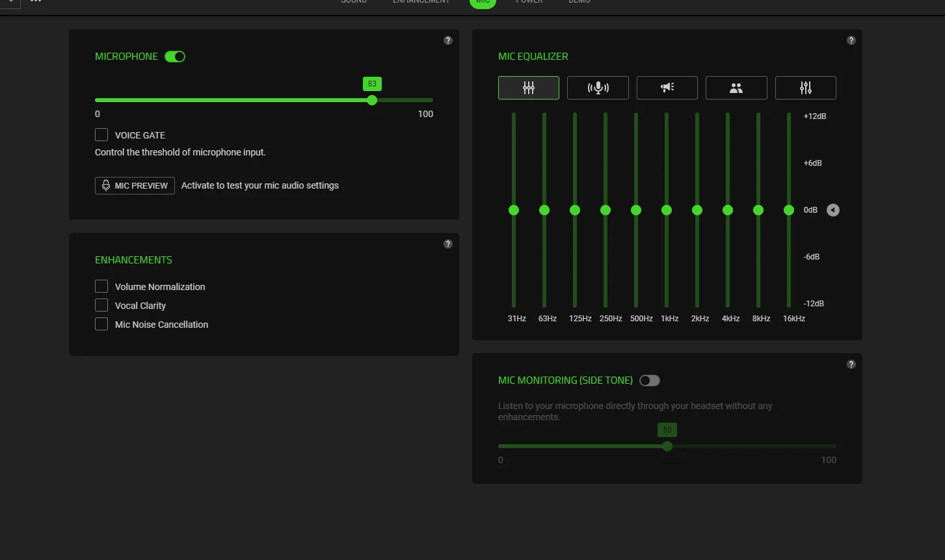Open help for the Mic Monitoring panel
The width and height of the screenshot is (945, 560).
(851, 364)
